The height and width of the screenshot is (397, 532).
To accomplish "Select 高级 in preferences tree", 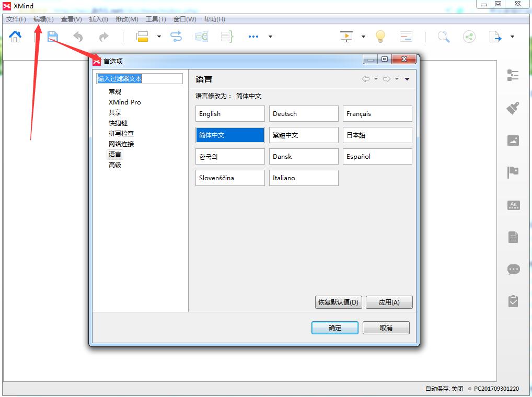I will [x=114, y=165].
